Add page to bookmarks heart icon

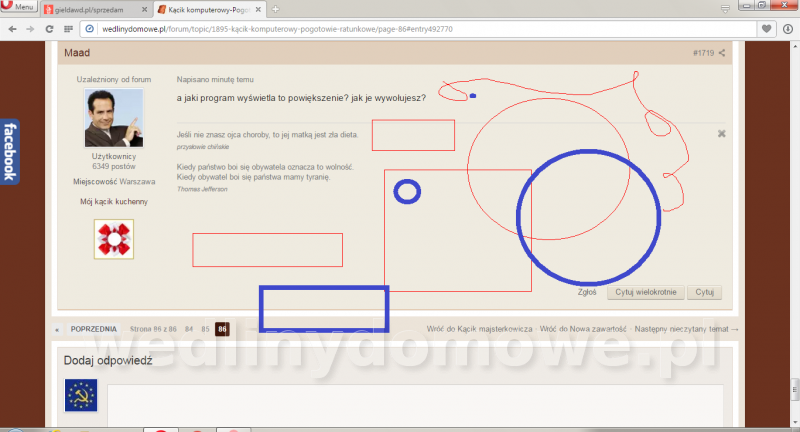tap(766, 29)
